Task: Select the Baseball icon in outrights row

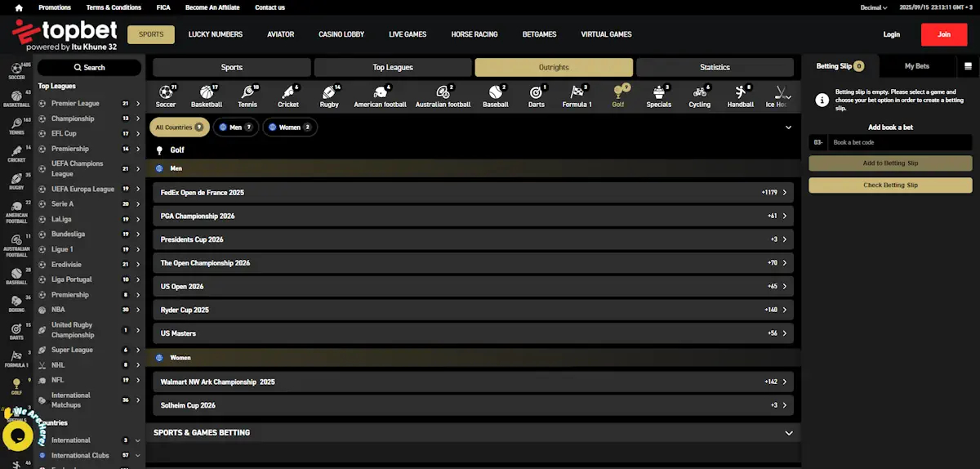Action: click(x=496, y=96)
